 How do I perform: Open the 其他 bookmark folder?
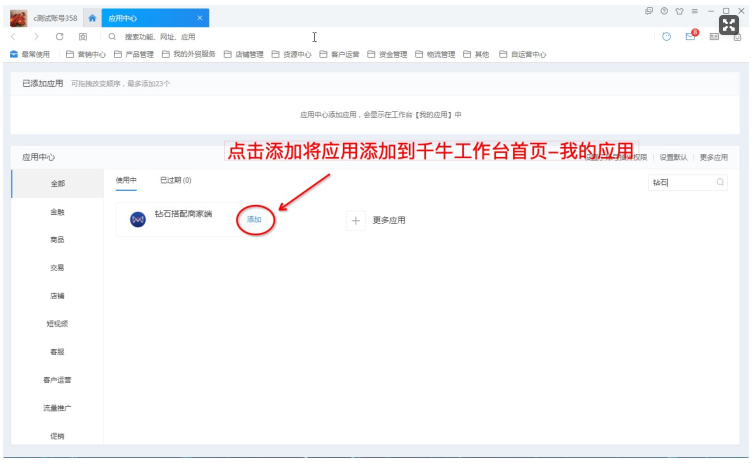coord(476,54)
